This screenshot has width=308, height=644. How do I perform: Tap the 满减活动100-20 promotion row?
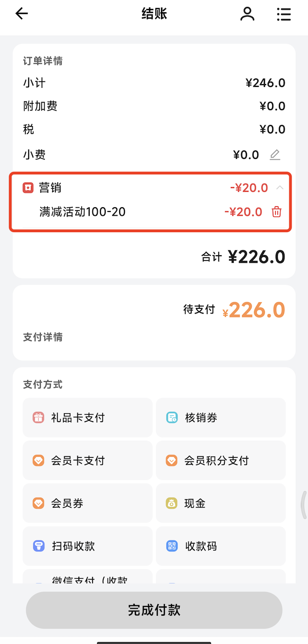pos(83,212)
